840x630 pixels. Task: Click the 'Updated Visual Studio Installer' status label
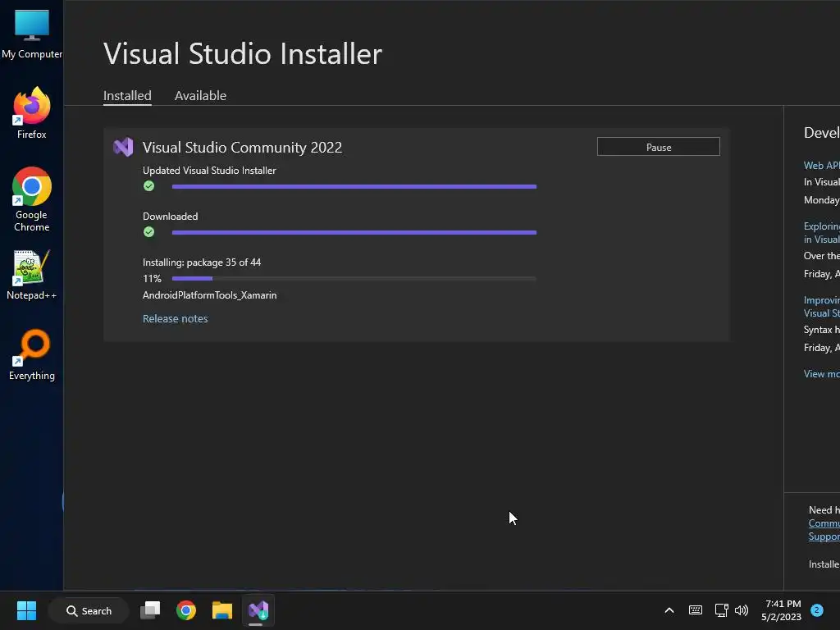click(x=209, y=171)
